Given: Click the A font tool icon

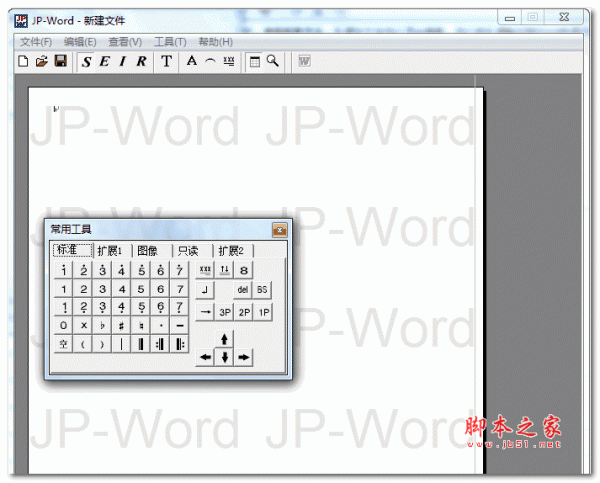Looking at the screenshot, I should click(x=192, y=61).
